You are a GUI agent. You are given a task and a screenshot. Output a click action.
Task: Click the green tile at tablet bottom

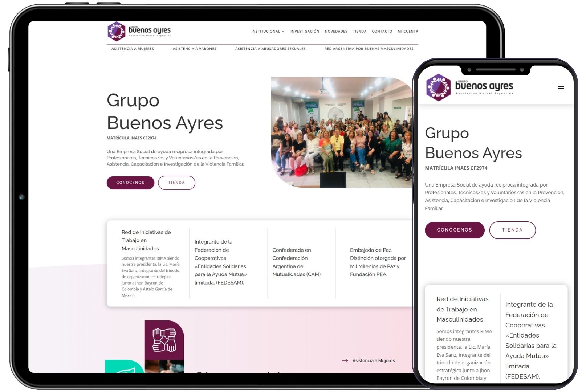pos(125,366)
